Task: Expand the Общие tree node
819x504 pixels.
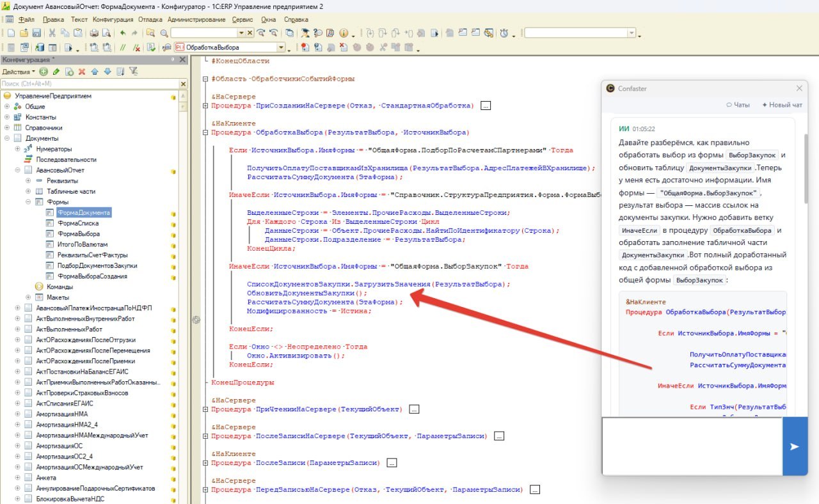Action: point(7,107)
